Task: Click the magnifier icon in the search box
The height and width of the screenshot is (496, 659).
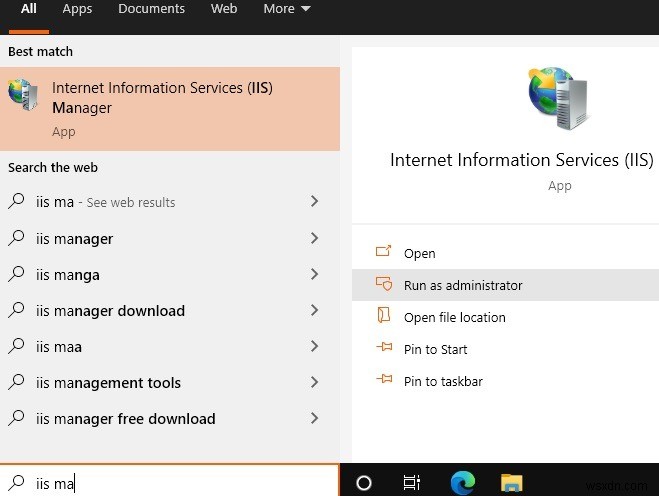Action: (16, 483)
